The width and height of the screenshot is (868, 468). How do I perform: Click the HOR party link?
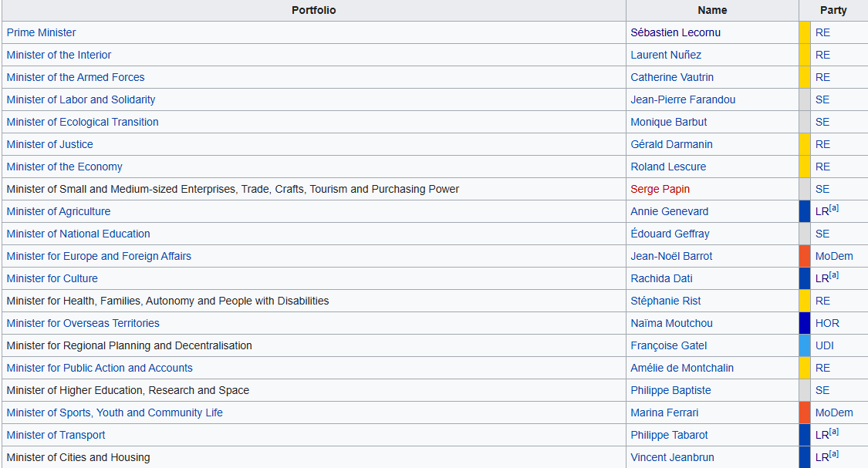827,323
